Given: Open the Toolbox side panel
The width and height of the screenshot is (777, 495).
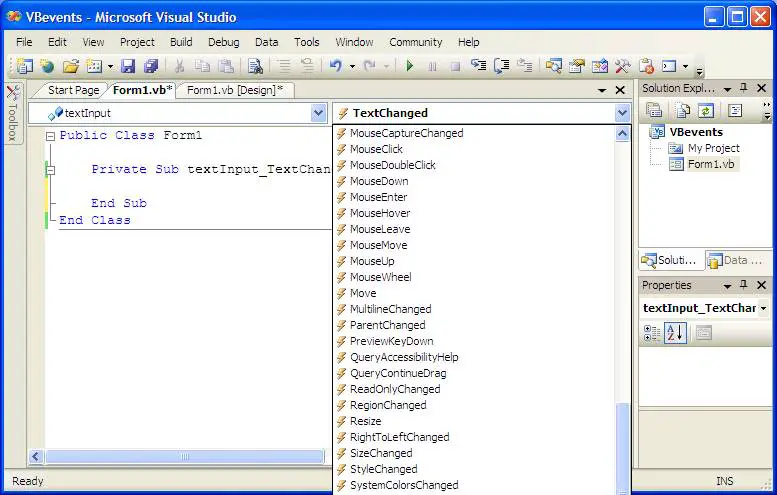Looking at the screenshot, I should (12, 114).
